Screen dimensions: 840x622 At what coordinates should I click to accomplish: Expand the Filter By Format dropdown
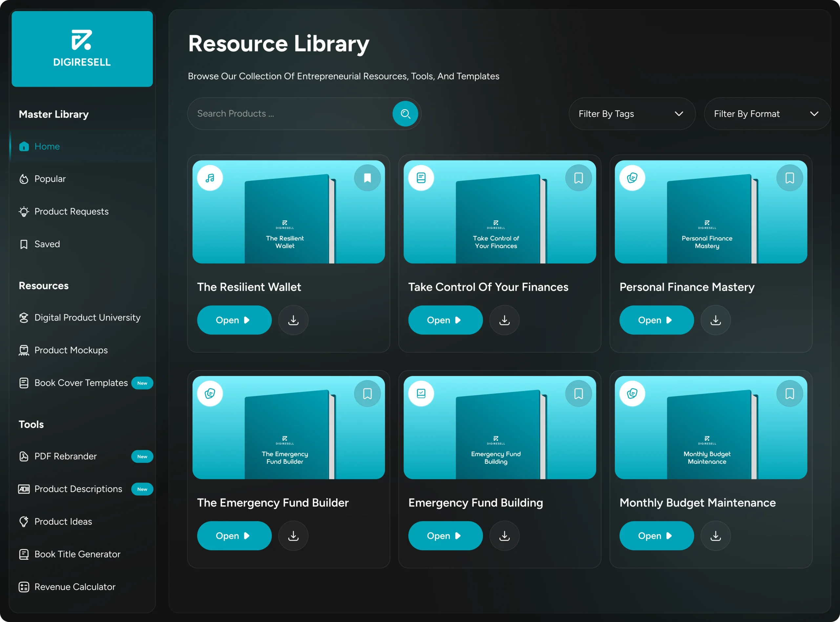pos(766,113)
